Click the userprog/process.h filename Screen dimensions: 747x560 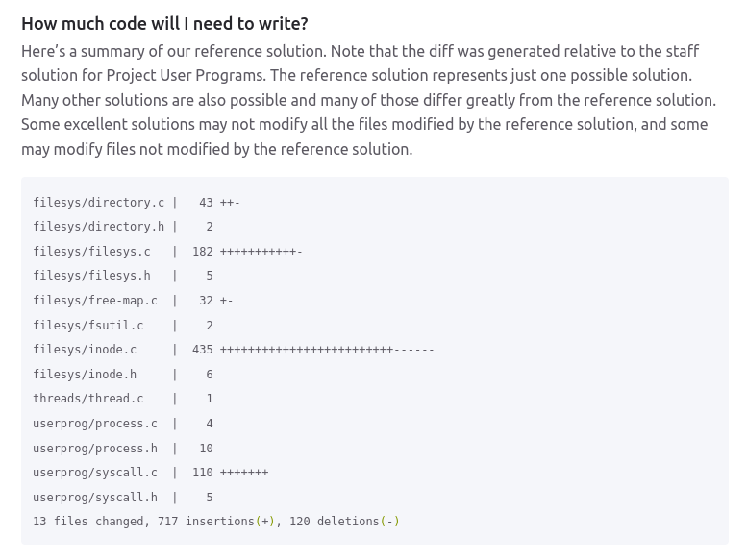(95, 449)
